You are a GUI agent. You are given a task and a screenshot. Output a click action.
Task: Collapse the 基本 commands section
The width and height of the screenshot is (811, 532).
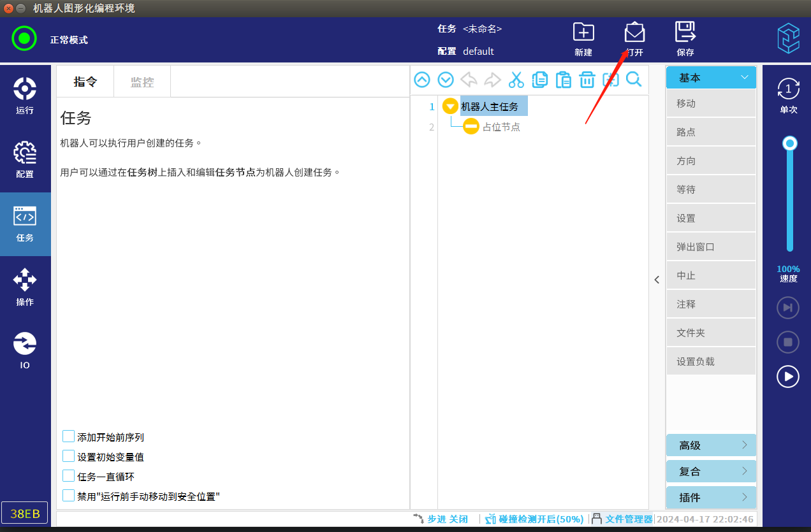tap(711, 78)
